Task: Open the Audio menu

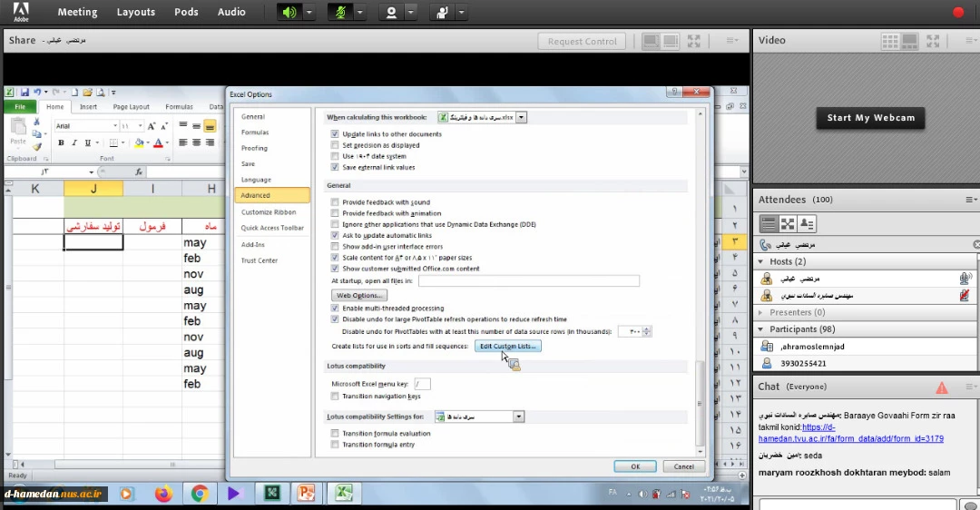Action: click(x=231, y=12)
